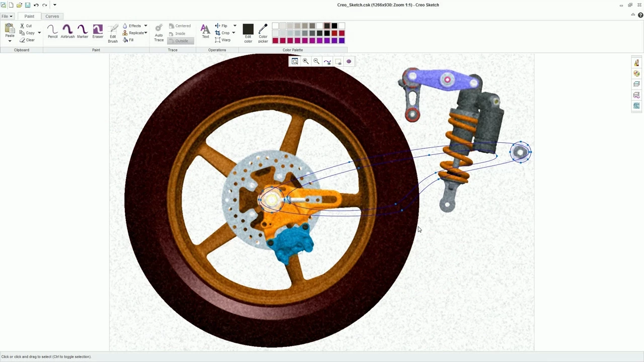Screen dimensions: 644x362
Task: Select the Text tool
Action: click(x=205, y=31)
